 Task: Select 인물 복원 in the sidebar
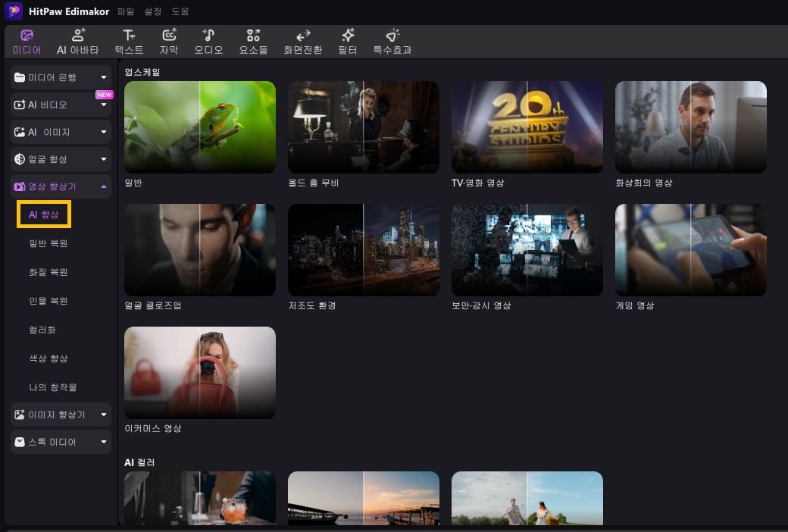click(x=48, y=301)
